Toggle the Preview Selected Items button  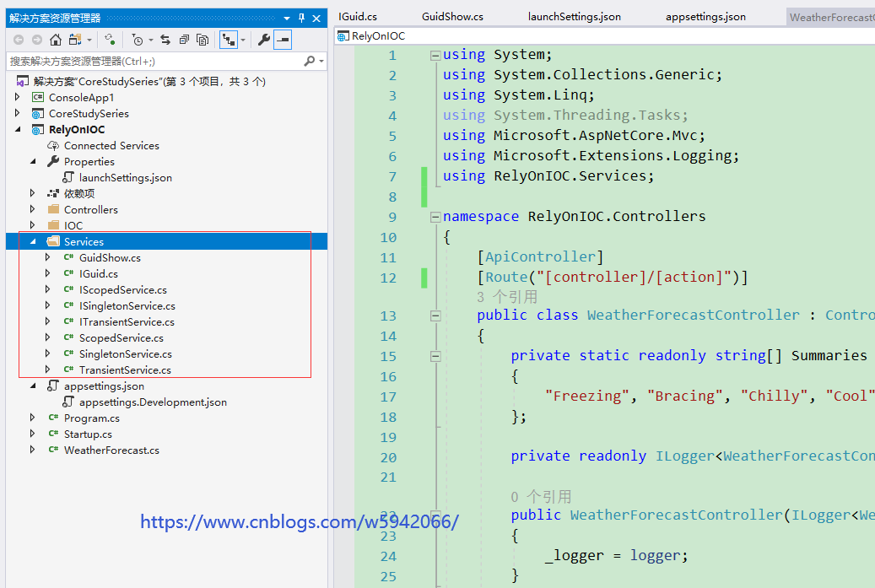(283, 40)
